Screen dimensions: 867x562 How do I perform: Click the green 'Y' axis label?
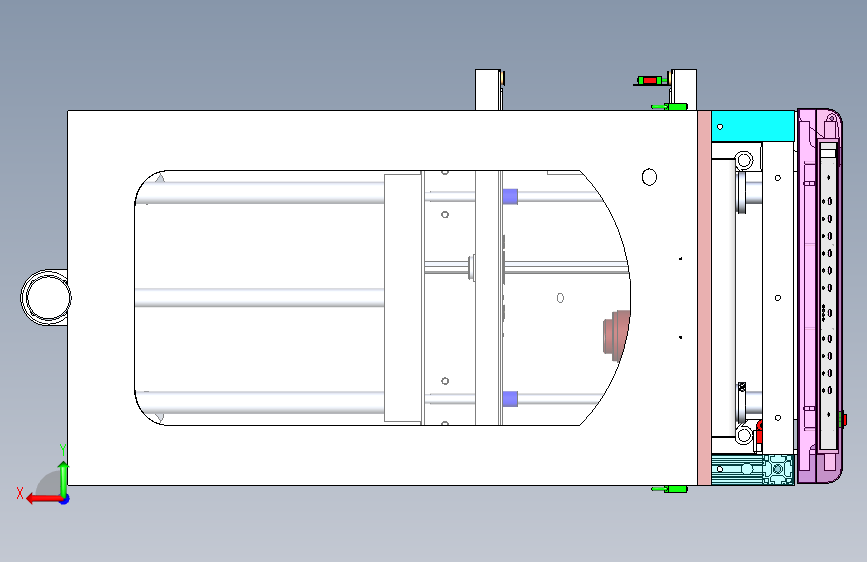(x=62, y=449)
